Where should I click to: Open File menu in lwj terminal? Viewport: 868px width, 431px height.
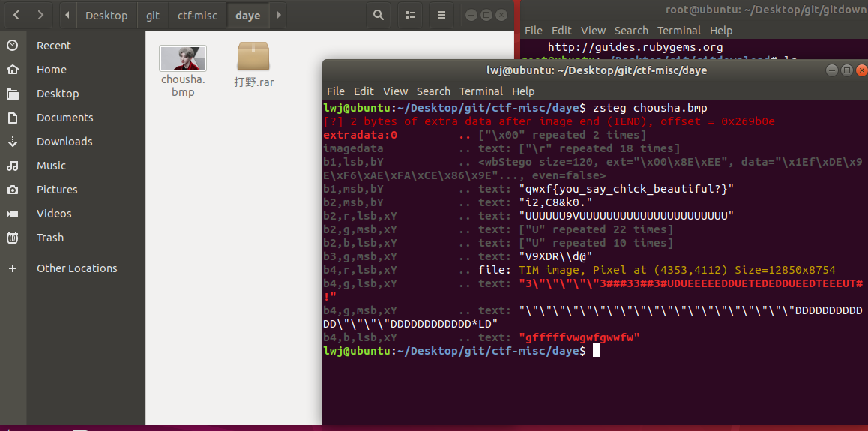[x=336, y=91]
